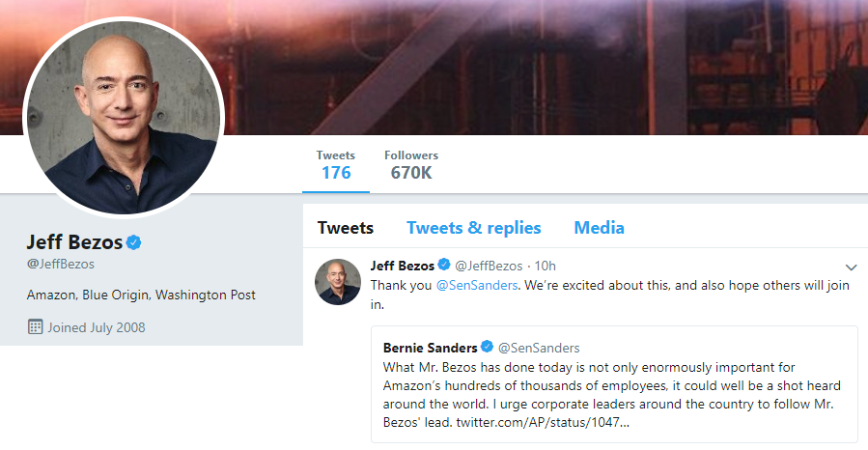Click @JeffBezos handle under profile name
Viewport: 868px width, 450px height.
click(60, 264)
